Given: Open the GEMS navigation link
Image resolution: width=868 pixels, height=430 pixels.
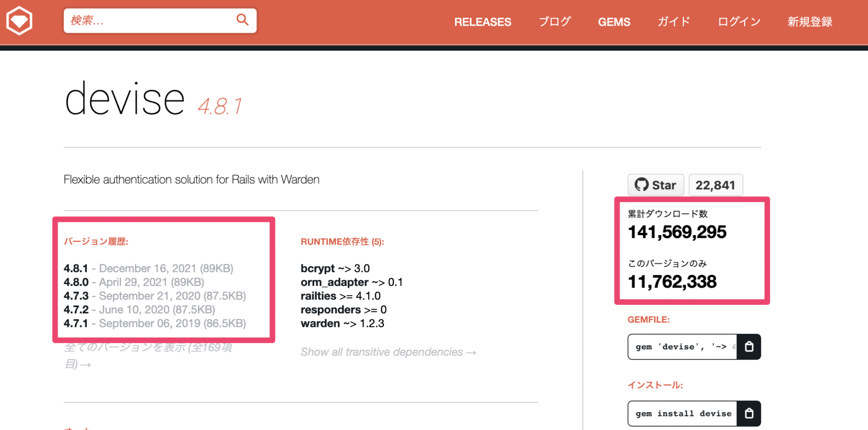Looking at the screenshot, I should click(614, 22).
